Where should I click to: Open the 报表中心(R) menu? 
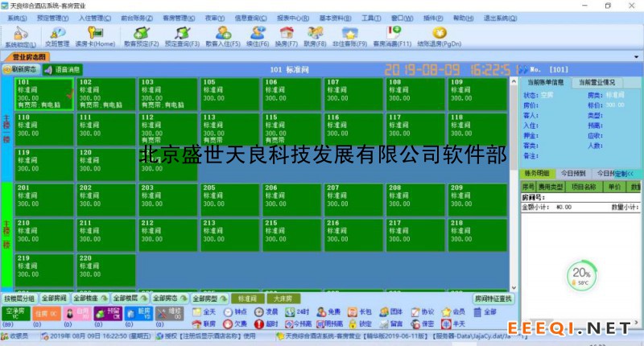pyautogui.click(x=294, y=17)
